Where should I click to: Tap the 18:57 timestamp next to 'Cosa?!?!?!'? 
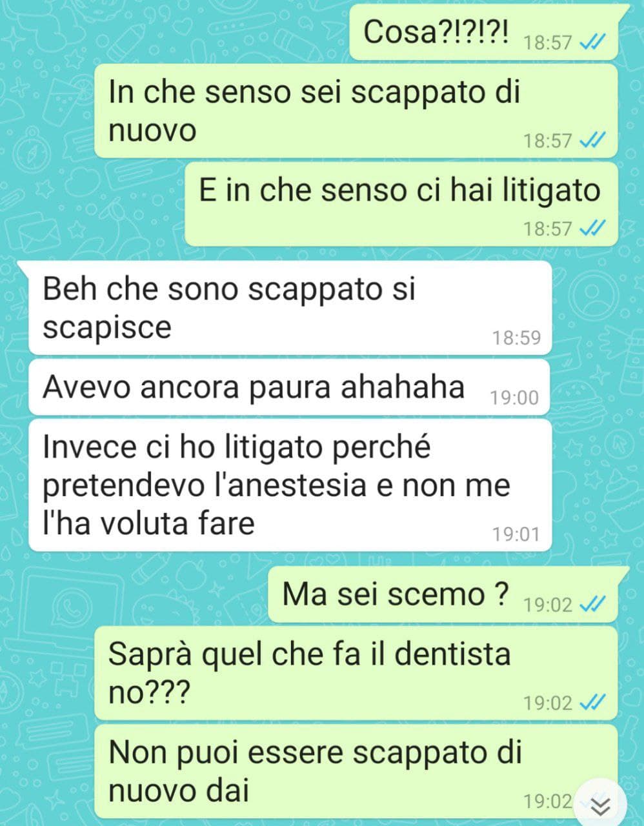point(548,43)
